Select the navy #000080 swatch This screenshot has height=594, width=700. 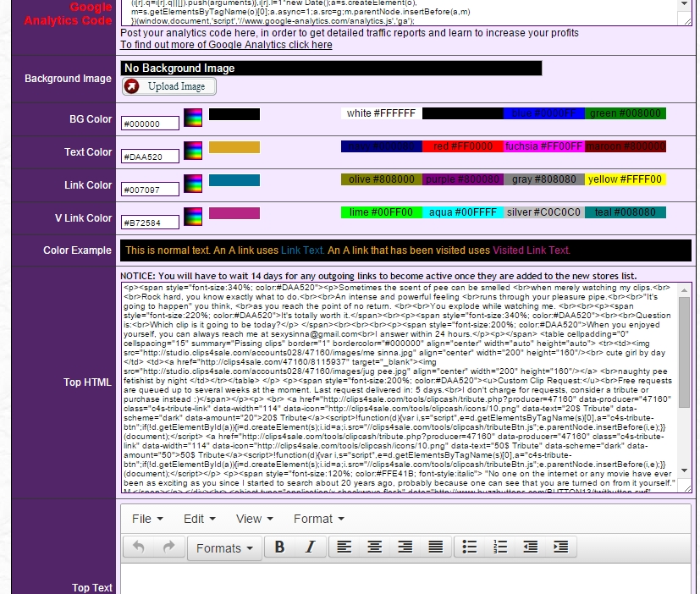point(381,146)
